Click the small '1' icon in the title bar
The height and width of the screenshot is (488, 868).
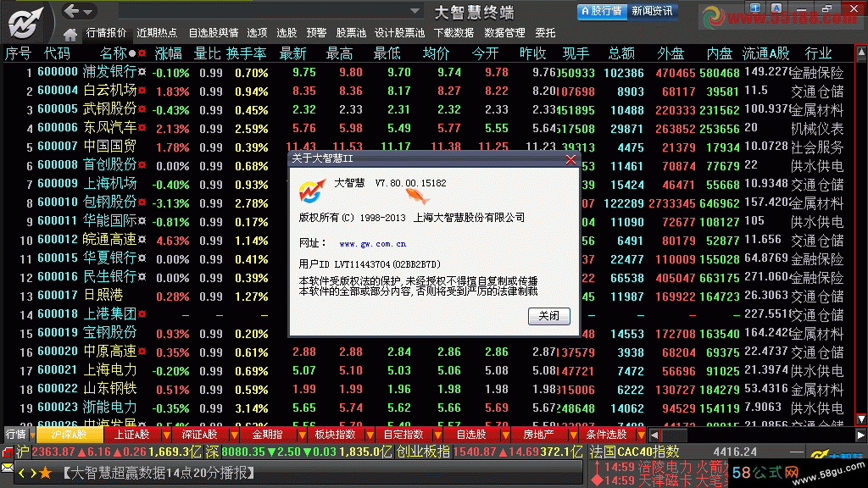tap(755, 8)
